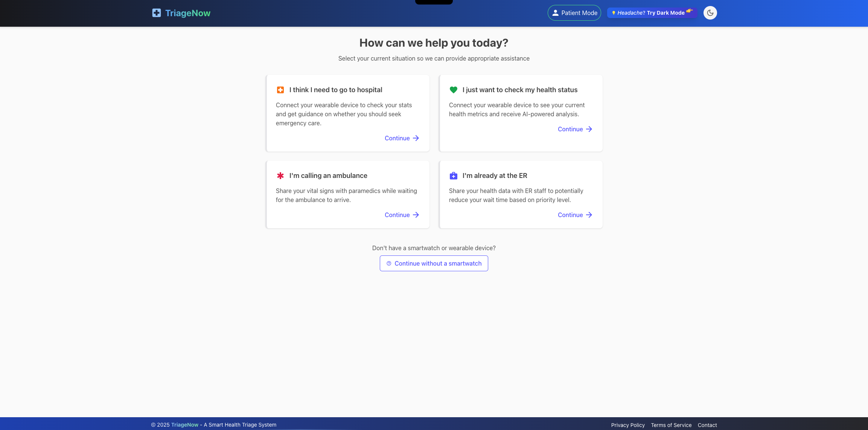
Task: Click the arrow beside the ER card Continue
Action: click(x=589, y=215)
